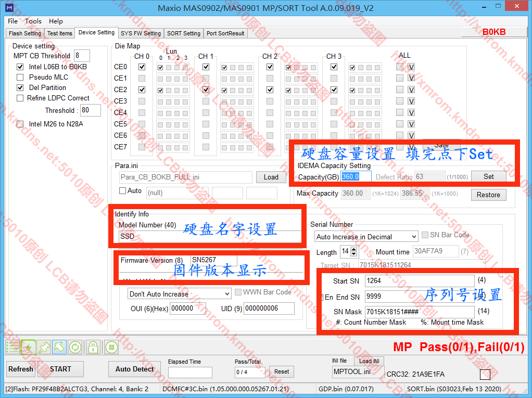The height and width of the screenshot is (398, 532).
Task: Click the lightning bolt toolbar icon
Action: pos(28,347)
